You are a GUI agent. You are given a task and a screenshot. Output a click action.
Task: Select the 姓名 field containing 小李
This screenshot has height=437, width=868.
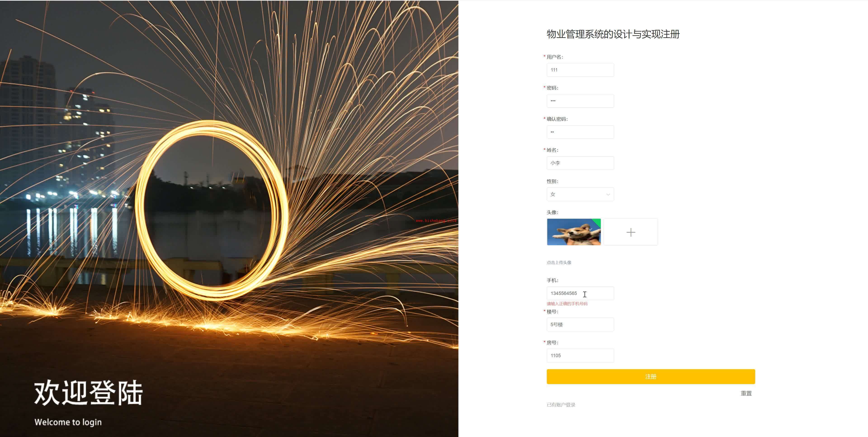point(580,163)
